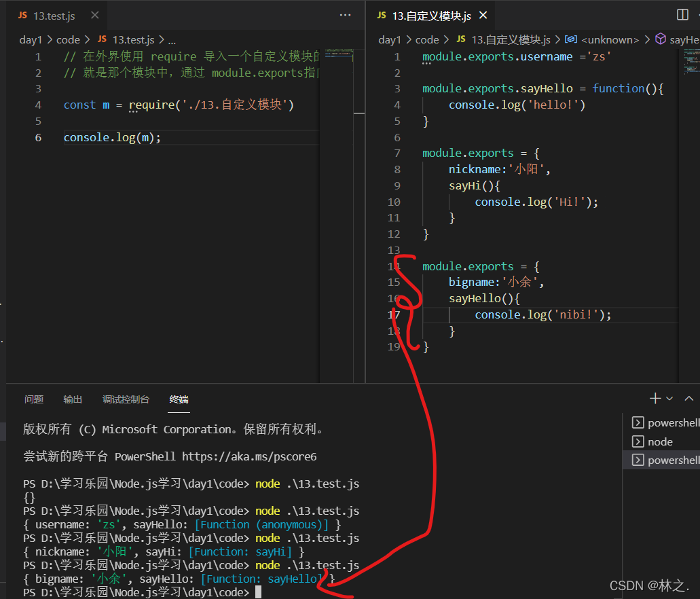The height and width of the screenshot is (599, 700).
Task: Click <unknown> symbol in right breadcrumb
Action: 610,40
